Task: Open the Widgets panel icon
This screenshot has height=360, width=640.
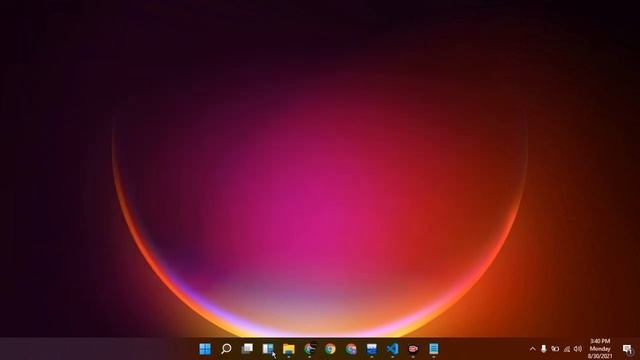Action: (x=268, y=349)
